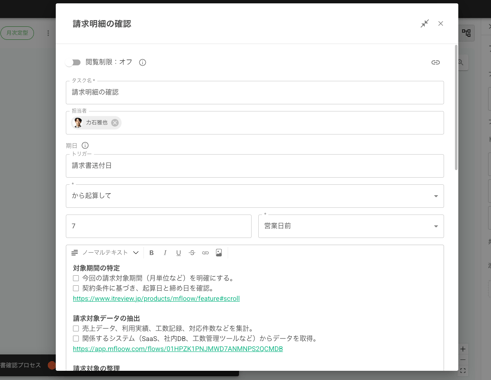Click the fullscreen icon in background window
The image size is (491, 380).
[463, 370]
